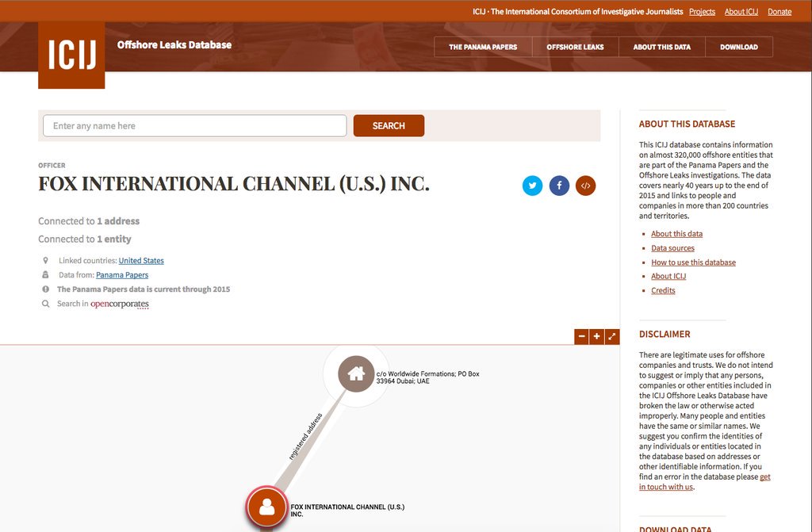The width and height of the screenshot is (812, 532).
Task: Click the location pin icon beside Linked countries
Action: point(45,261)
